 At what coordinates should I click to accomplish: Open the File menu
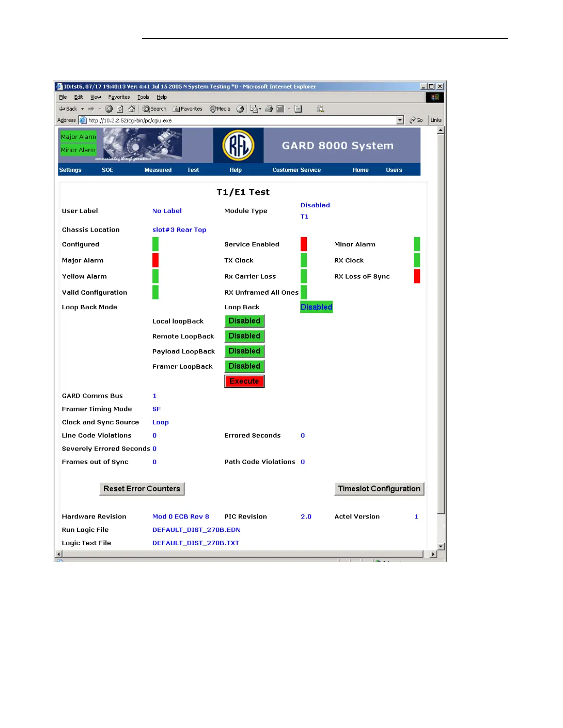63,97
